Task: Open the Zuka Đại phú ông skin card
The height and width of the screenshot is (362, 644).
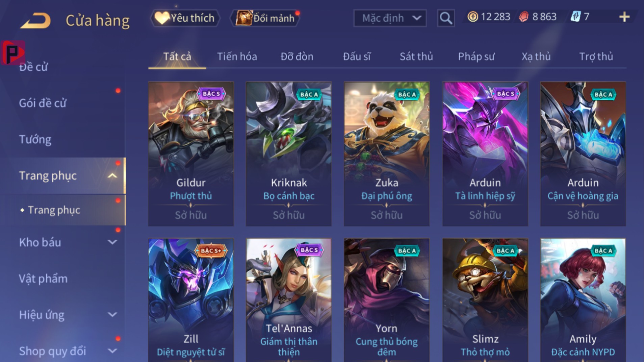Action: 387,154
